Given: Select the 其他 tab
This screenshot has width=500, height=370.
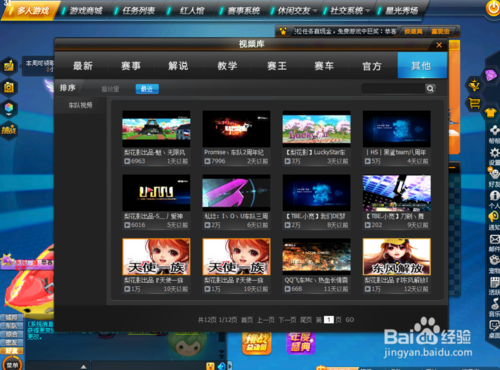Looking at the screenshot, I should point(422,66).
